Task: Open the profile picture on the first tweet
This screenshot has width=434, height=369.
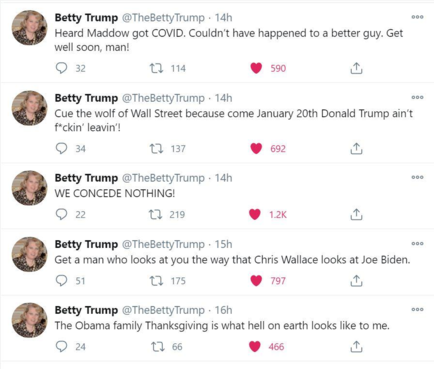Action: point(30,28)
